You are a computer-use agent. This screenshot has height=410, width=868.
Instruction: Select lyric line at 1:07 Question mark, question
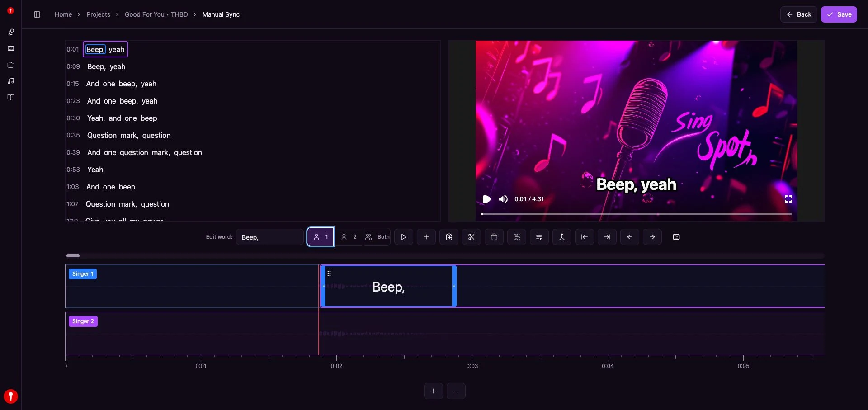(127, 204)
